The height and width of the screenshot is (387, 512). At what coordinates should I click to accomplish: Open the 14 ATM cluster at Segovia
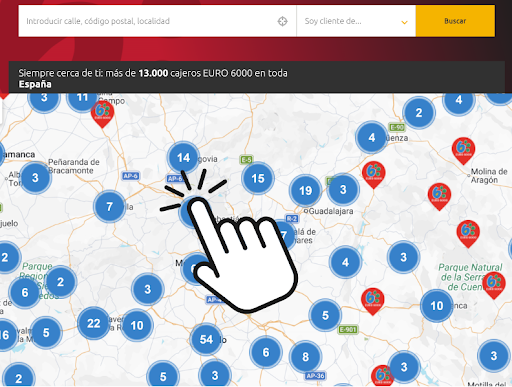point(183,158)
